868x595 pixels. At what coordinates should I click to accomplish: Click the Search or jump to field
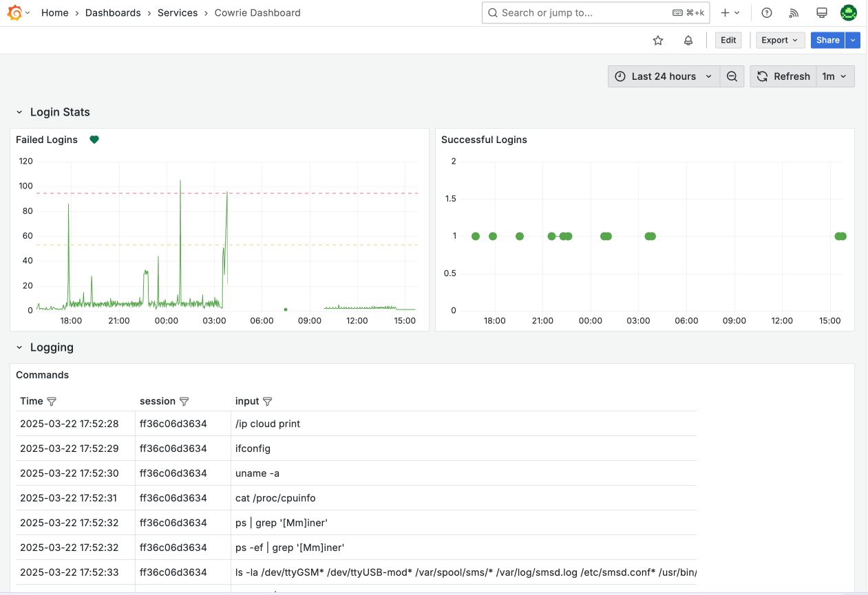coord(595,13)
